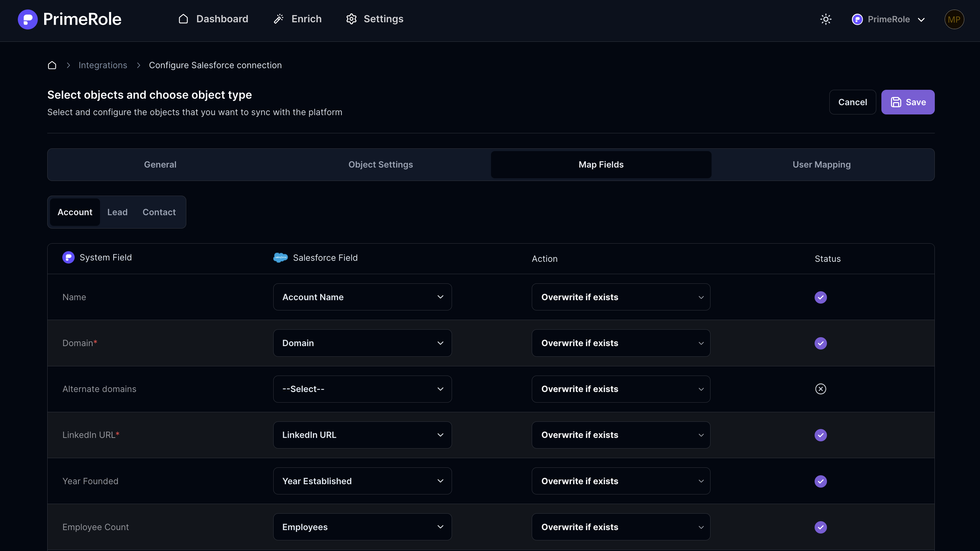Save the field mapping

[x=908, y=102]
